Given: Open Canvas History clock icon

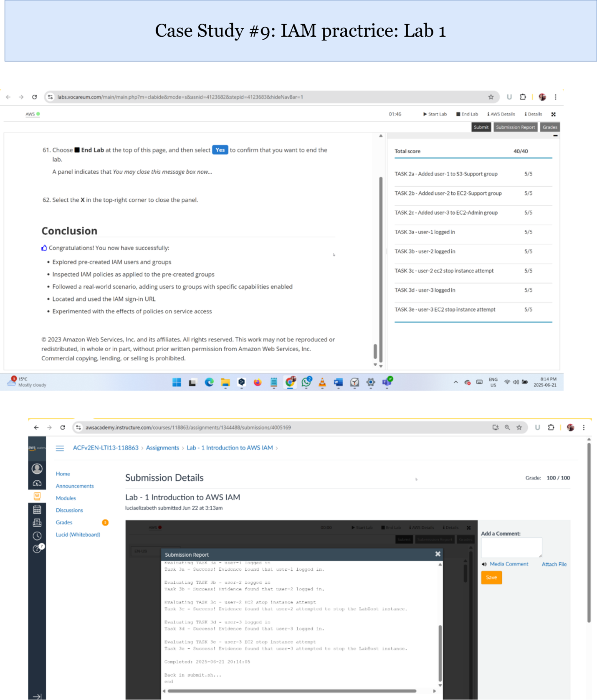Looking at the screenshot, I should (x=37, y=536).
